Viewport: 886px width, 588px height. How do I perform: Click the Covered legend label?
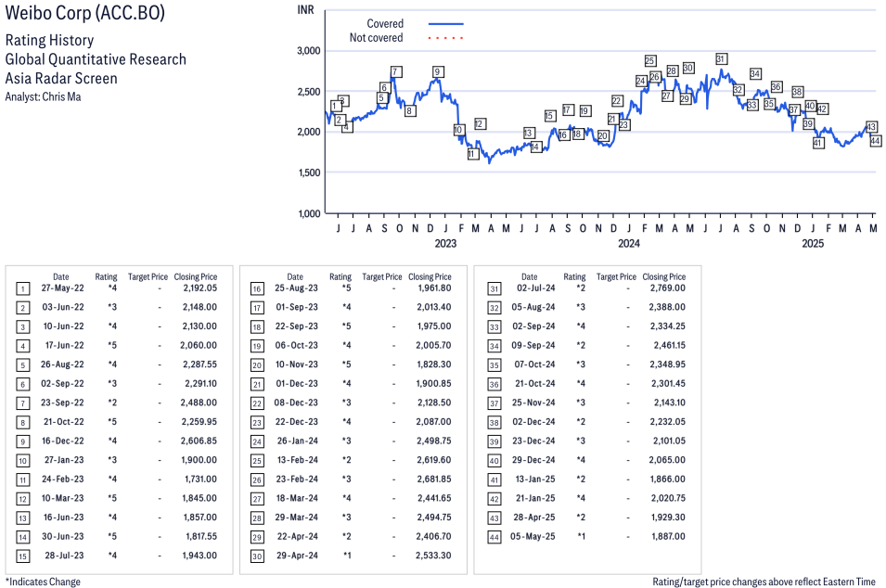tap(385, 24)
